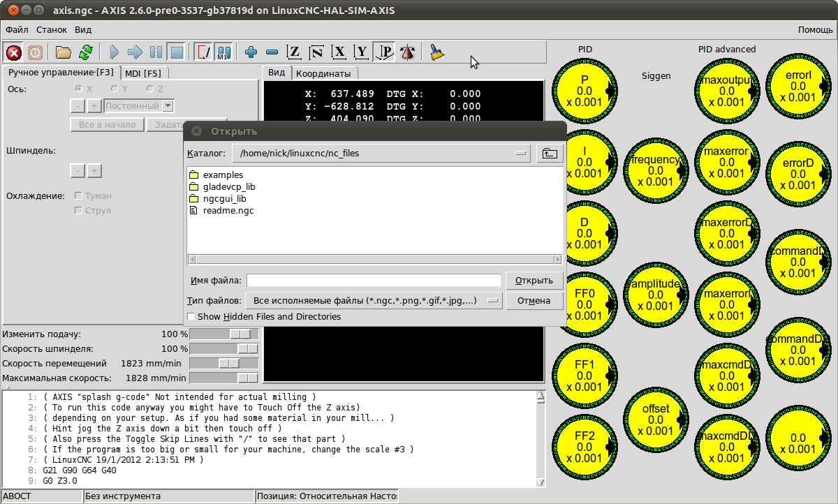The height and width of the screenshot is (504, 838).
Task: Click the Имя файла text field
Action: click(374, 281)
